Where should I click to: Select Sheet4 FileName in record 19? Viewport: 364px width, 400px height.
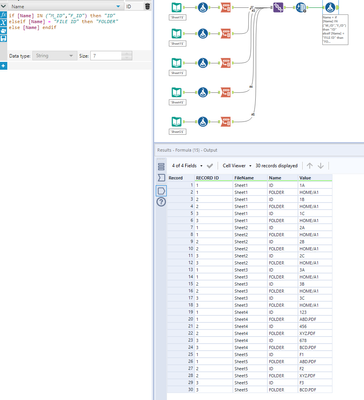tap(250, 312)
